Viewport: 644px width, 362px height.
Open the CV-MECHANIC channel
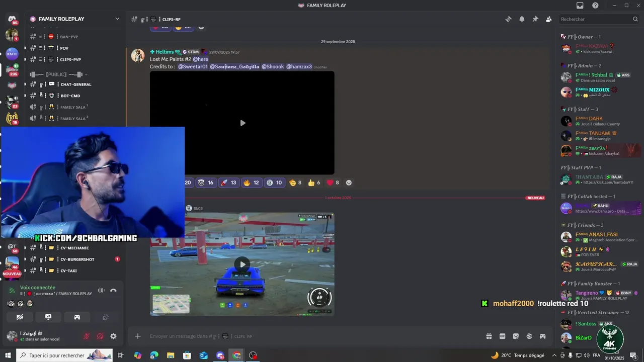tap(74, 248)
